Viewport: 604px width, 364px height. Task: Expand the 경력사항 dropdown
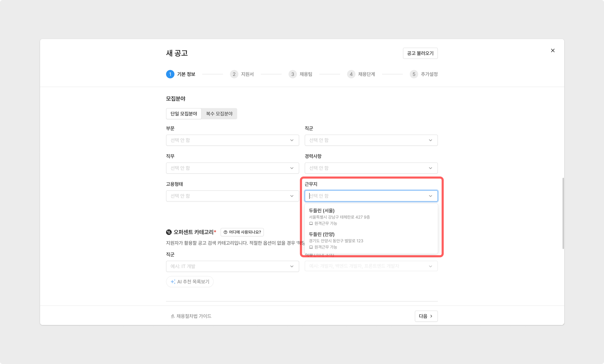tap(371, 168)
